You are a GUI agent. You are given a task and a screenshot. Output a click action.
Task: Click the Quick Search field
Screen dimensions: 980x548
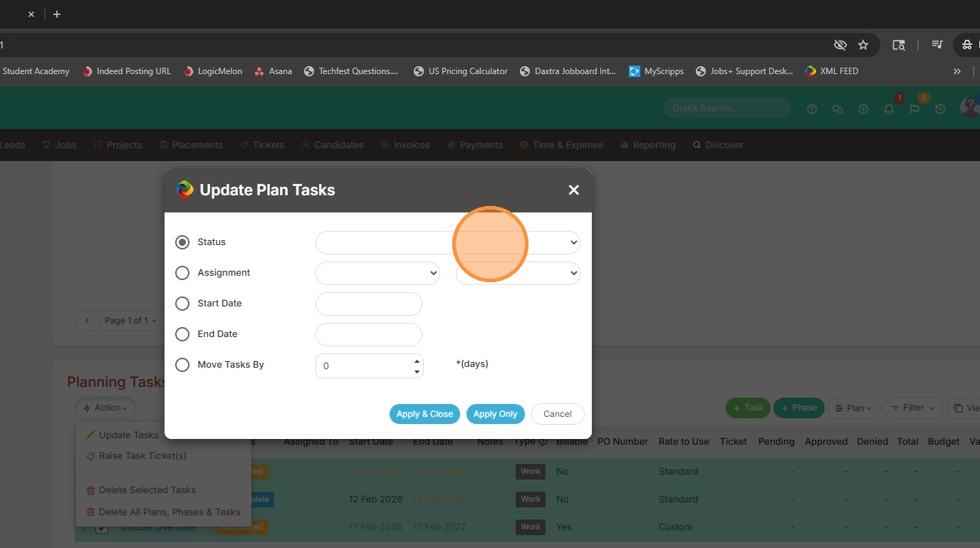[x=727, y=108]
